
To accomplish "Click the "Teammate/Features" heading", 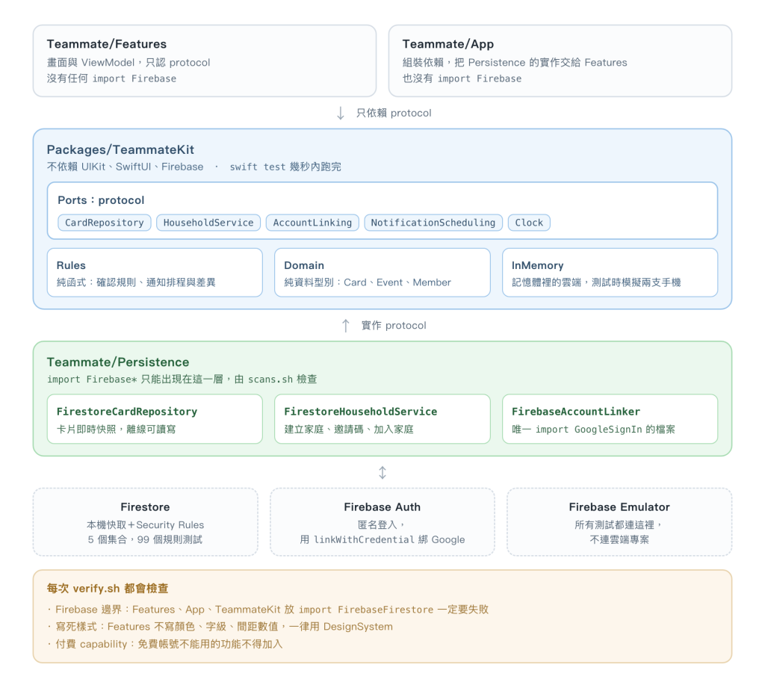I will [106, 44].
